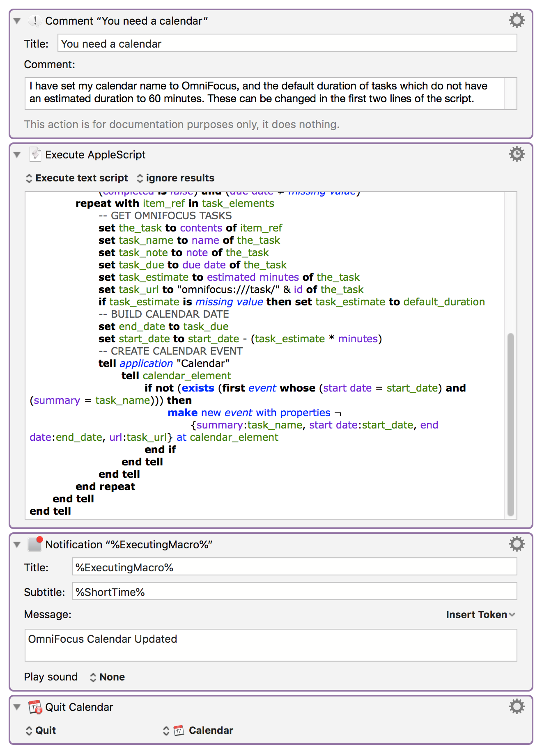Open the ignore results popup menu
The image size is (542, 756).
(175, 178)
